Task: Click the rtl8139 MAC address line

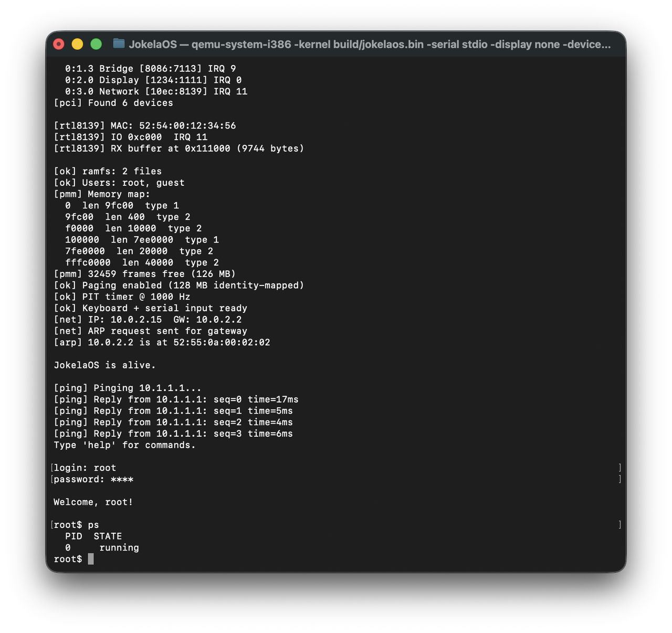Action: 145,125
